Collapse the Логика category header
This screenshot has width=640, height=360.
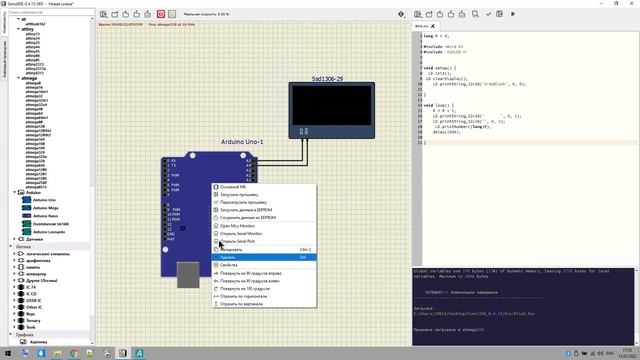coord(11,247)
